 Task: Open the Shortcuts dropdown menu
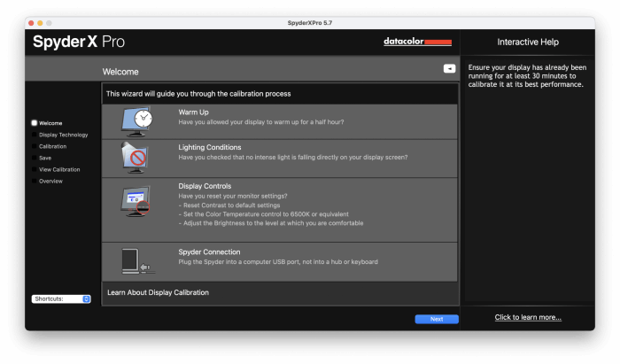point(61,298)
